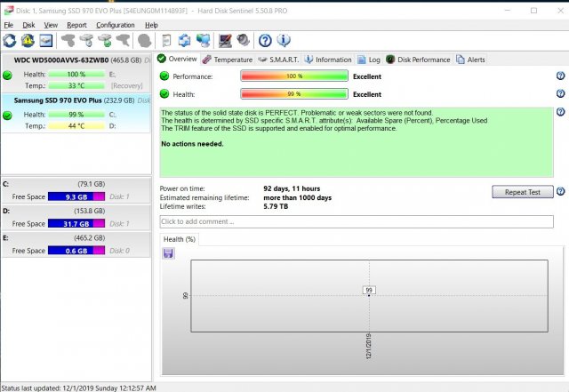The height and width of the screenshot is (392, 569).
Task: Switch to the Temperature tab
Action: point(227,60)
